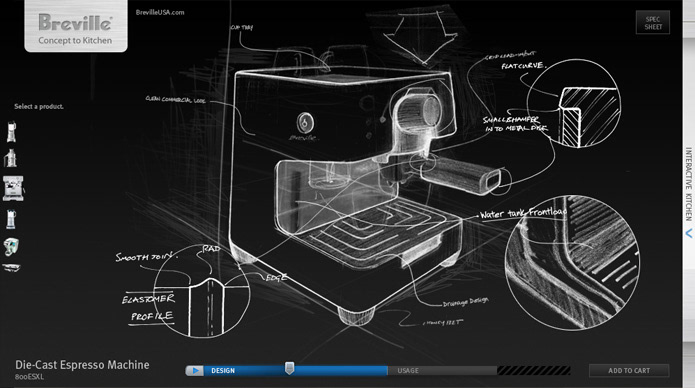Open the Spec Sheet

(653, 23)
